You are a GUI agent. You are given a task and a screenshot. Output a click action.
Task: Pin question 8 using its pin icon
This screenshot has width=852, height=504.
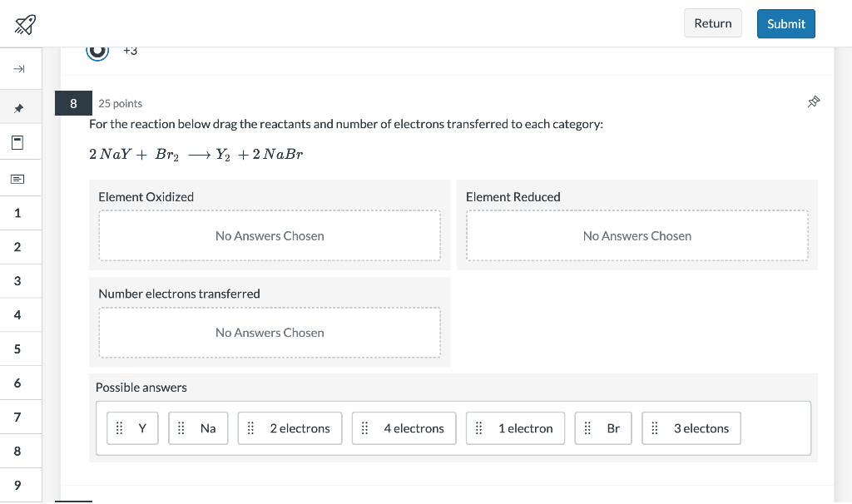point(814,101)
